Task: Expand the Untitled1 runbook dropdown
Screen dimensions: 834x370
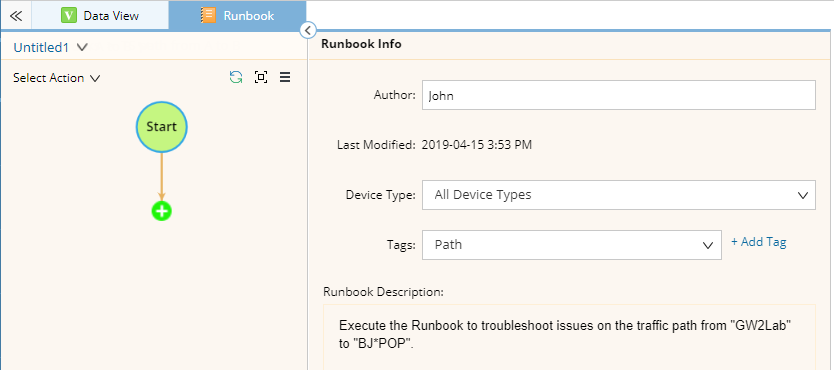Action: point(82,47)
